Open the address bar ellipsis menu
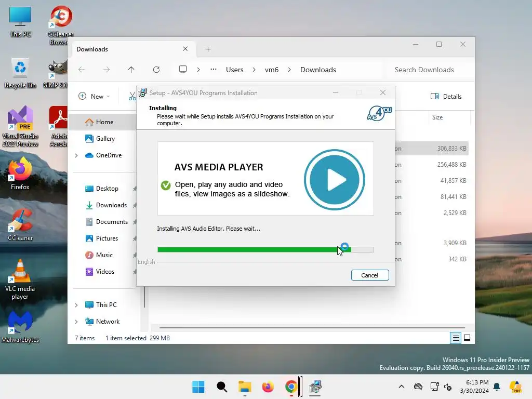 214,69
